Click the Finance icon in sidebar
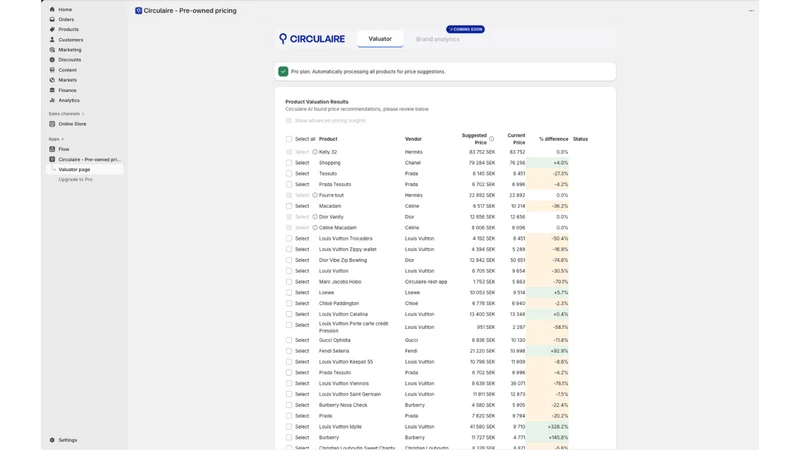The width and height of the screenshot is (800, 450). tap(52, 90)
